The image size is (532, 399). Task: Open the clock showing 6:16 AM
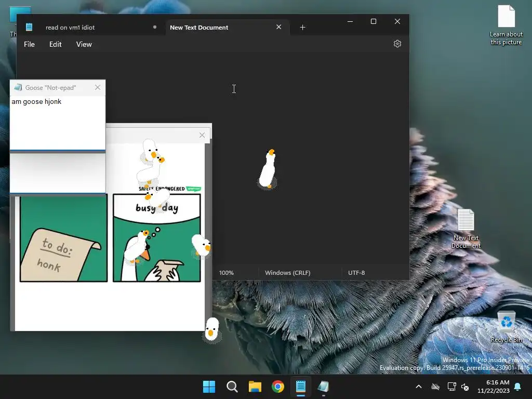(x=494, y=387)
